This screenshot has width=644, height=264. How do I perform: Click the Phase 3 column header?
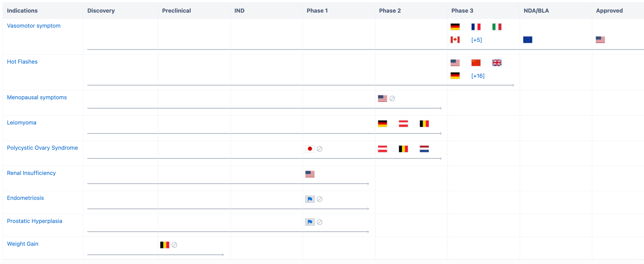pos(462,11)
